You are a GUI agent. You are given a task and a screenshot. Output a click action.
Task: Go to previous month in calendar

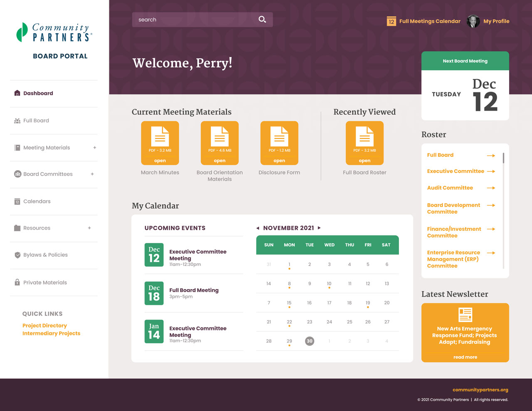[258, 228]
